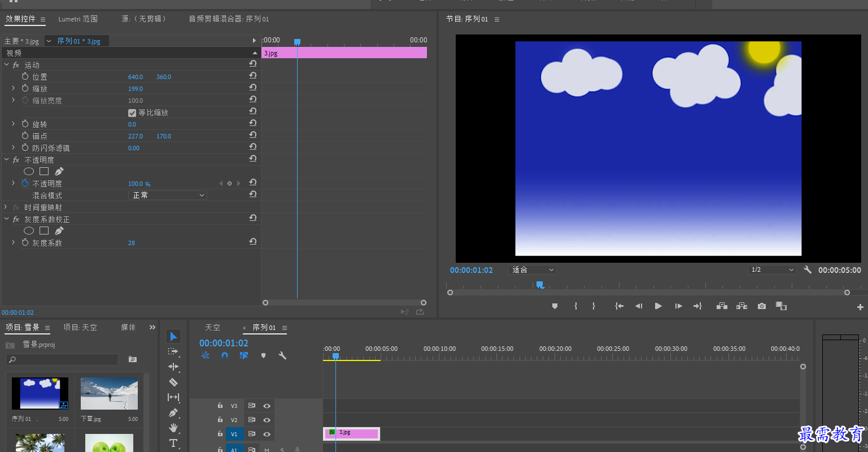Screen dimensions: 868x452
Task: Expand the 灰度系数 gamma property
Action: [13, 242]
